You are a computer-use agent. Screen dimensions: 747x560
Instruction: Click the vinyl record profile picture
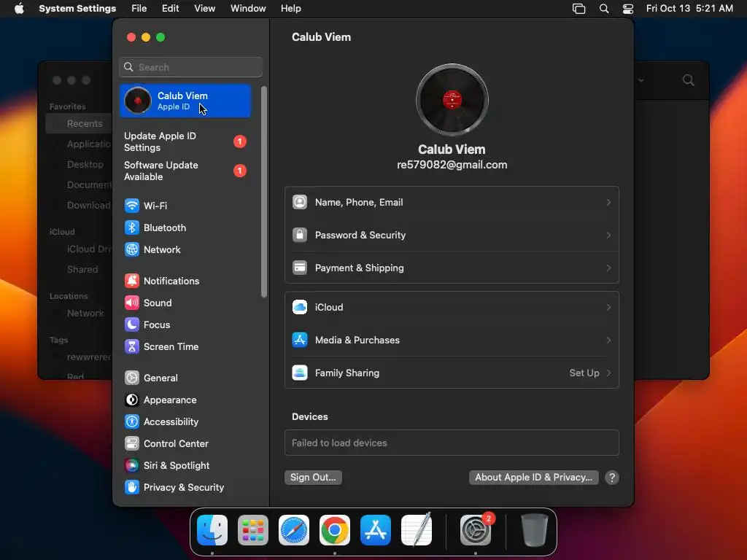pos(452,99)
